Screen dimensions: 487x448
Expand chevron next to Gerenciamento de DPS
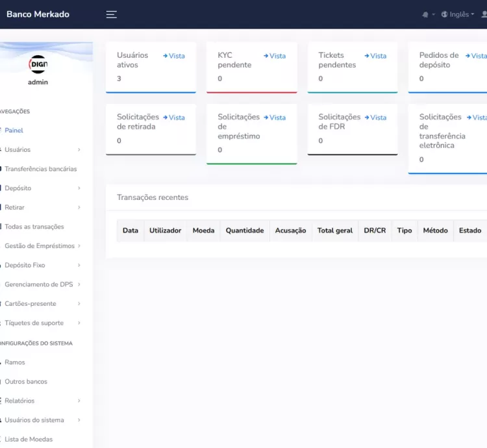pyautogui.click(x=79, y=284)
